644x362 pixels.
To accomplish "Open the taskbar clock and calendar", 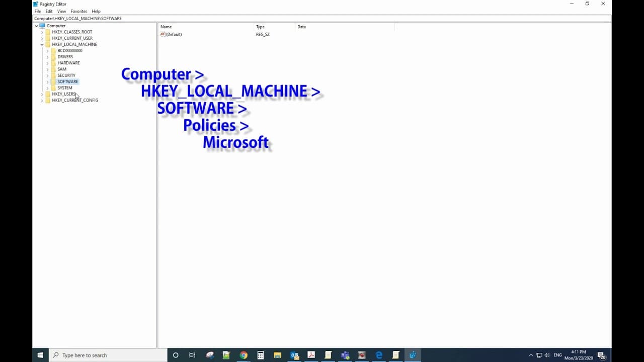I will pos(579,355).
